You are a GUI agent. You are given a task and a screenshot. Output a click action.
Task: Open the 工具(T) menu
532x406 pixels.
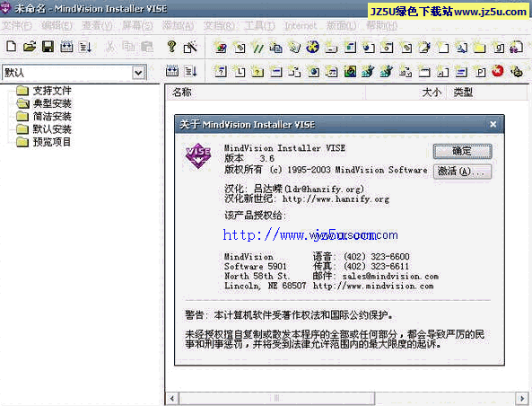[x=259, y=25]
